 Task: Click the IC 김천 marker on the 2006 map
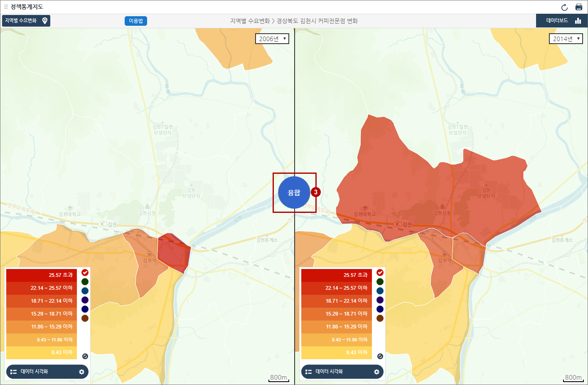click(x=108, y=224)
